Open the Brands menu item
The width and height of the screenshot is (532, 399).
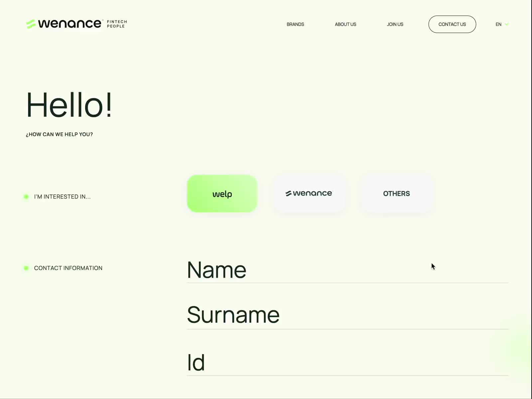295,24
